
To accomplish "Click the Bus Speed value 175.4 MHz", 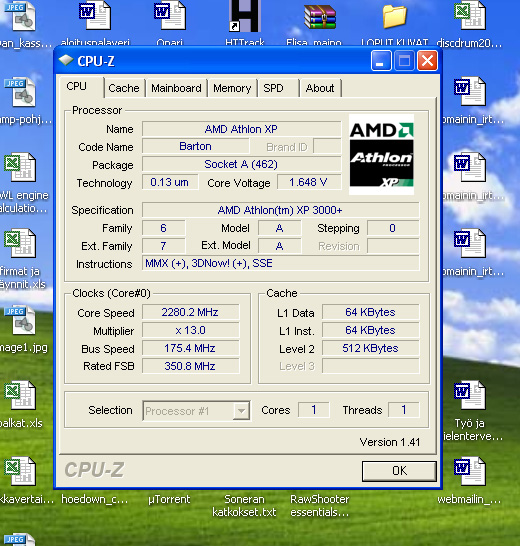I will pyautogui.click(x=191, y=348).
